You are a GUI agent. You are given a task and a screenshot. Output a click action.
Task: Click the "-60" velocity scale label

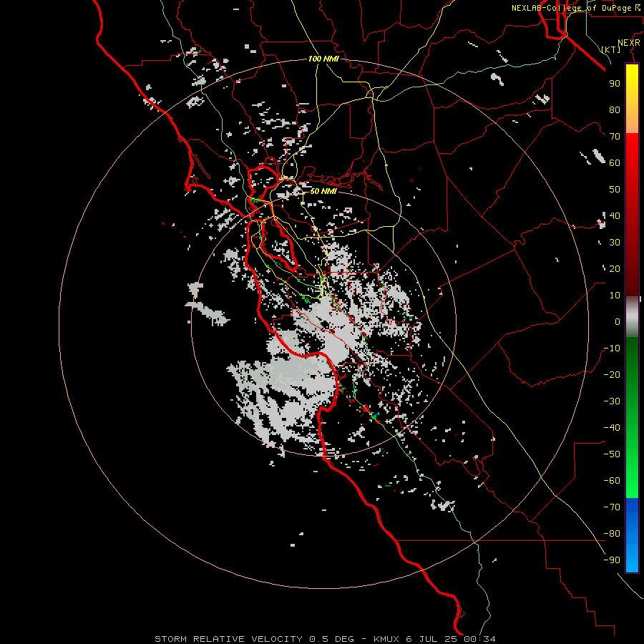(612, 481)
